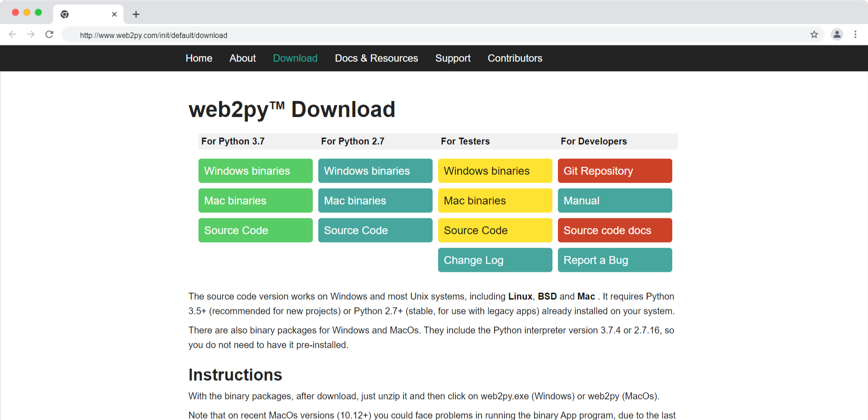Download Python 3.7 Windows binaries
Screen dimensions: 868x420
(x=256, y=171)
